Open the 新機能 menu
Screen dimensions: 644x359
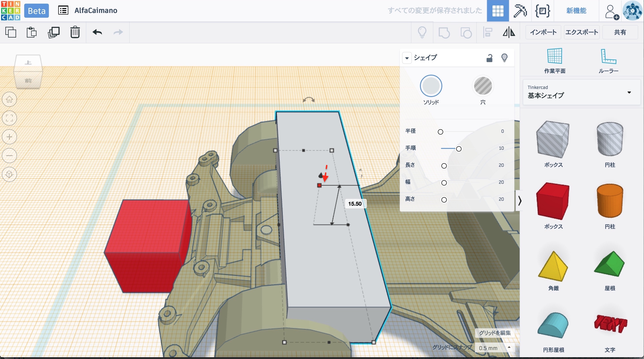[576, 11]
